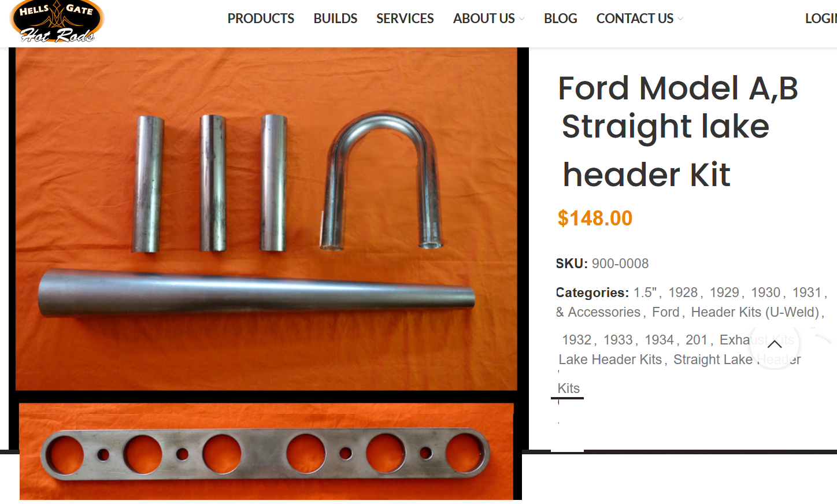The image size is (837, 504).
Task: Expand the Contact Us dropdown chevron
Action: 680,19
